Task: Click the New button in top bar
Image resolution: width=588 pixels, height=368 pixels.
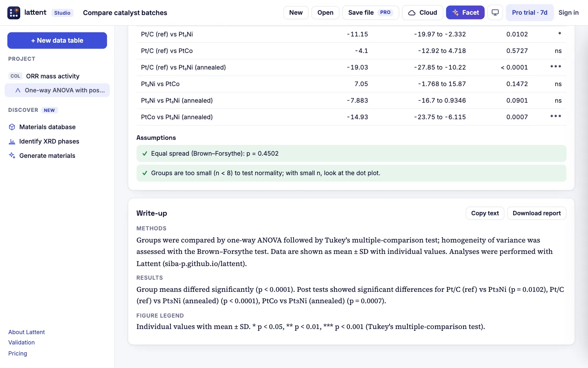Action: coord(296,13)
